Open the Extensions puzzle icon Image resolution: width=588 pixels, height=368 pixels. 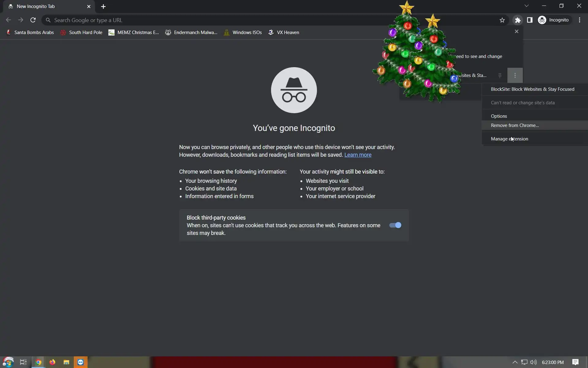[x=518, y=20]
